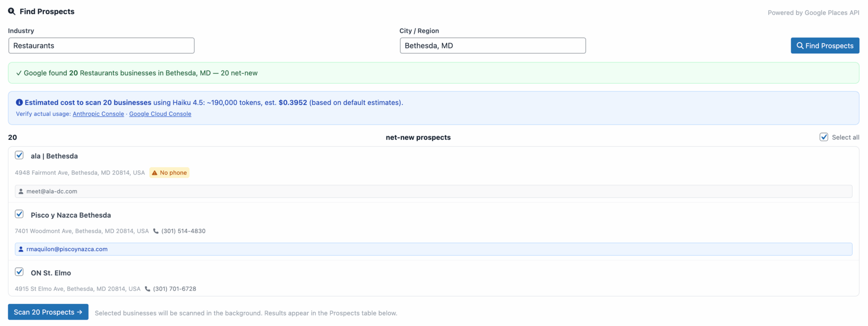
Task: Click the warning icon in No phone badge
Action: (155, 173)
